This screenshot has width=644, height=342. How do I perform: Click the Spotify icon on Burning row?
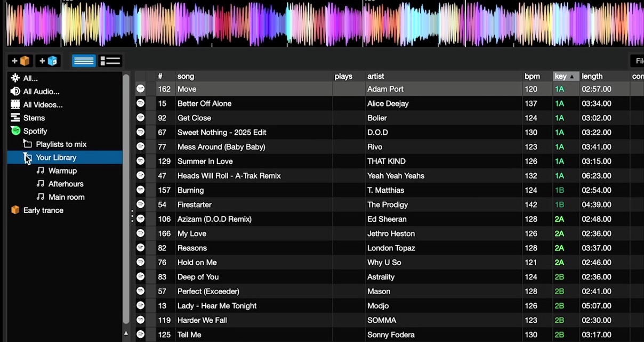[140, 190]
